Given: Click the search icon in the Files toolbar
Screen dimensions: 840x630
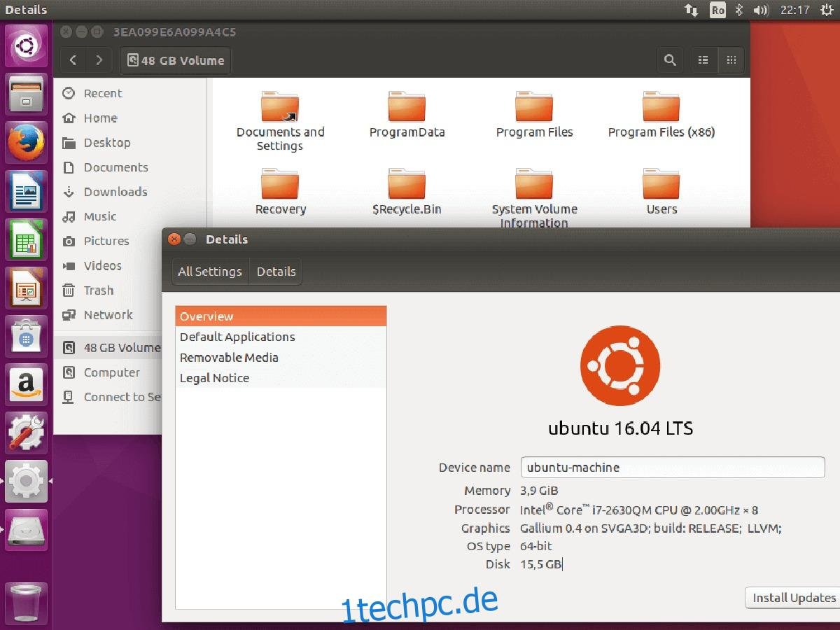Looking at the screenshot, I should pos(669,60).
